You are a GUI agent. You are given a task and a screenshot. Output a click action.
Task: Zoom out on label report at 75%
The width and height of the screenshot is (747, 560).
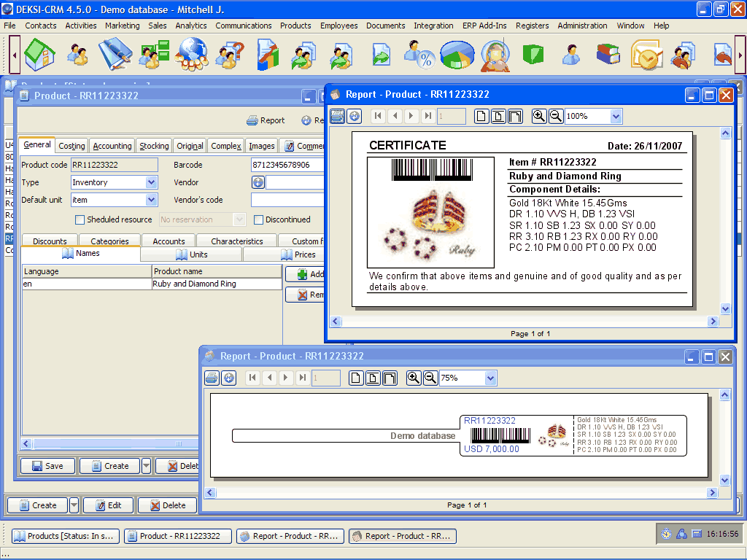[430, 378]
